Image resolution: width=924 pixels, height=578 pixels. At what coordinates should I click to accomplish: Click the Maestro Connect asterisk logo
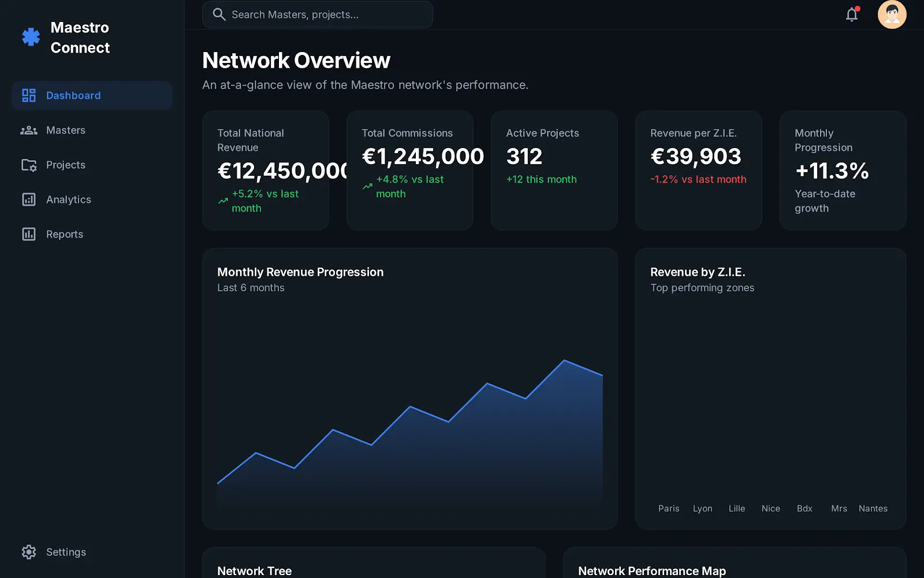pyautogui.click(x=31, y=37)
